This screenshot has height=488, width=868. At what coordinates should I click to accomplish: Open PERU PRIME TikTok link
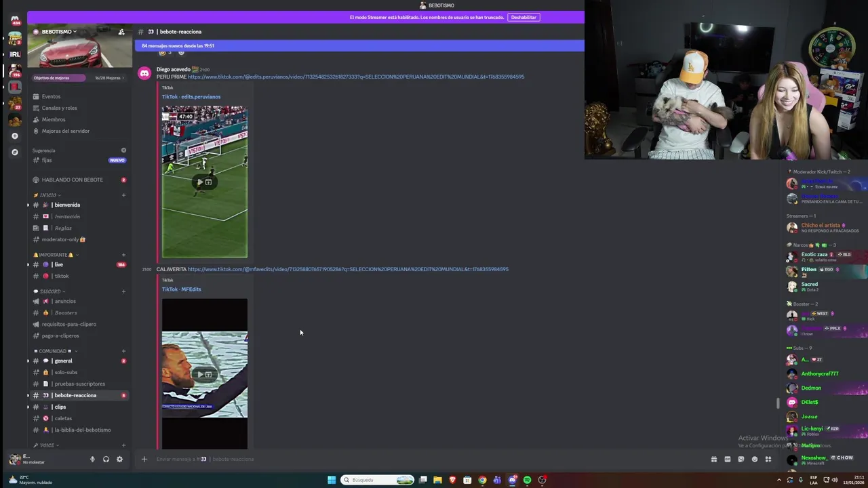click(x=356, y=77)
